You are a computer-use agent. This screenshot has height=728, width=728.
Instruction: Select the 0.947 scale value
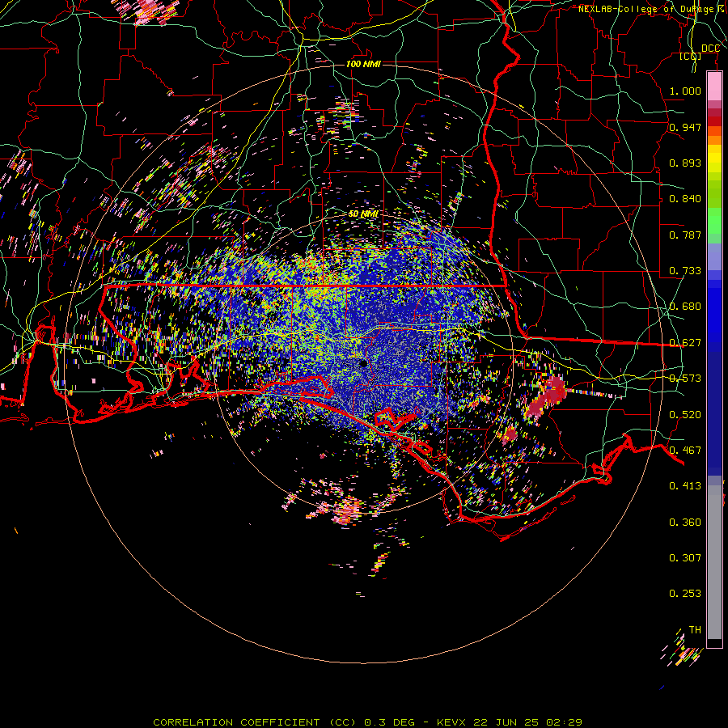coord(685,127)
